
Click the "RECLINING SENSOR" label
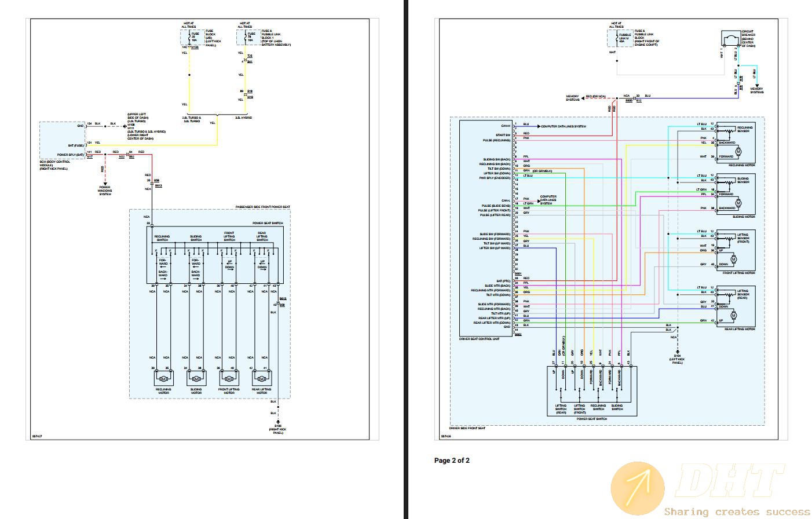(745, 129)
